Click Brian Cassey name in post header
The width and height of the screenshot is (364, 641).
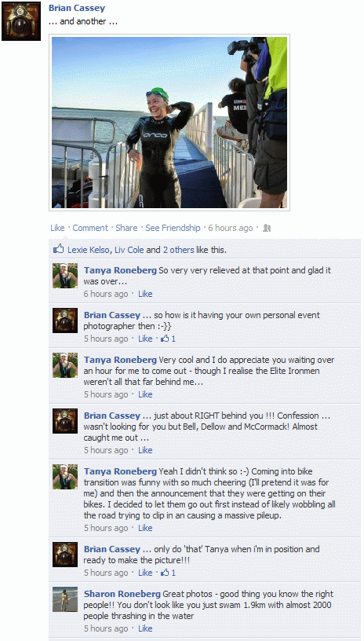pyautogui.click(x=77, y=8)
